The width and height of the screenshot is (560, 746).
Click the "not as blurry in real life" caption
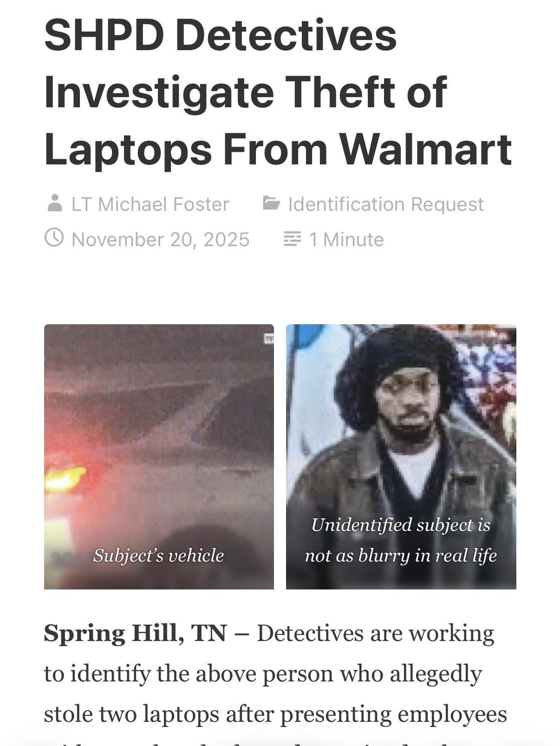(x=401, y=556)
